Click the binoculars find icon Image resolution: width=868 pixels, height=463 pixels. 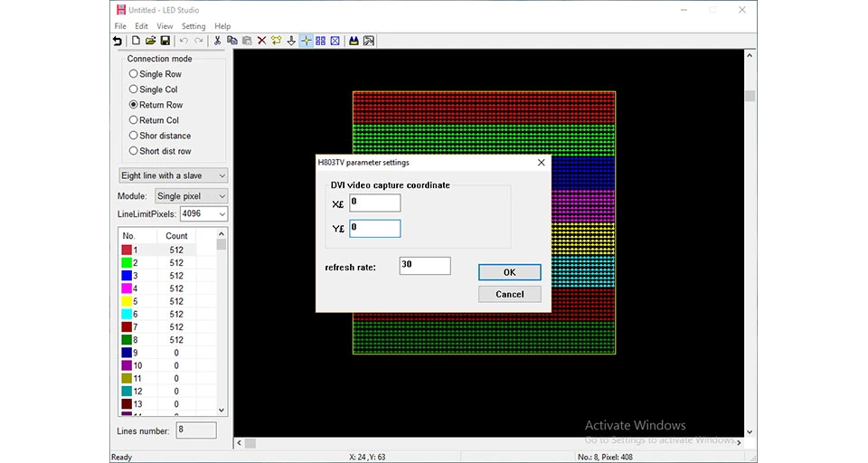coord(354,41)
